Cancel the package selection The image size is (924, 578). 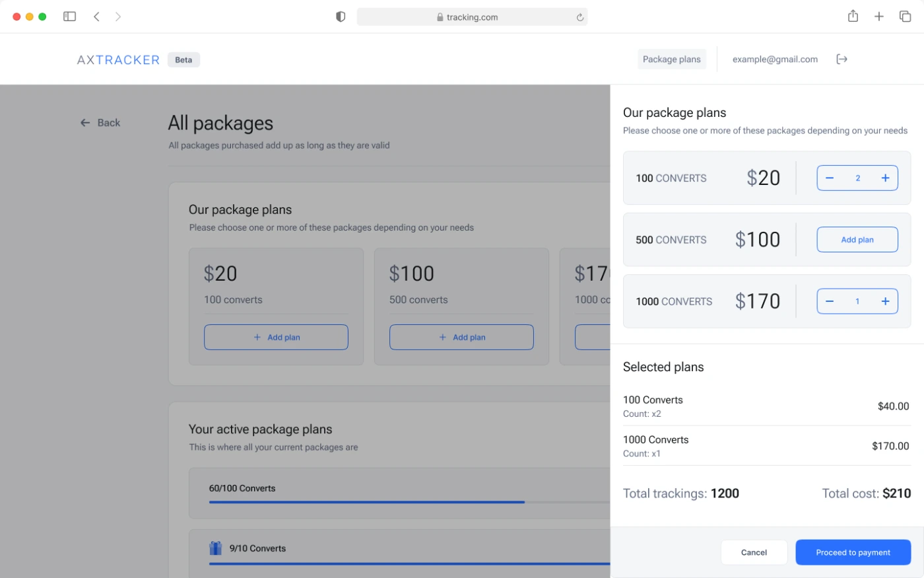754,552
